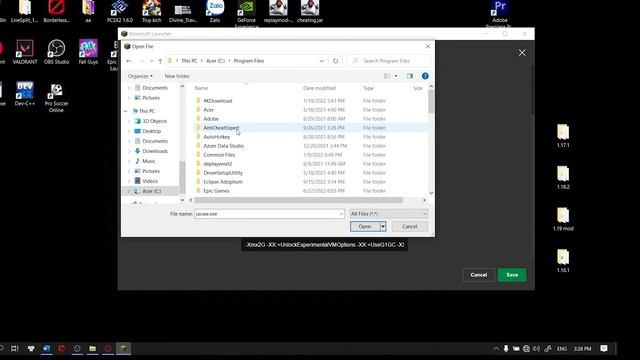Open File Explorer from the taskbar

pos(93,348)
